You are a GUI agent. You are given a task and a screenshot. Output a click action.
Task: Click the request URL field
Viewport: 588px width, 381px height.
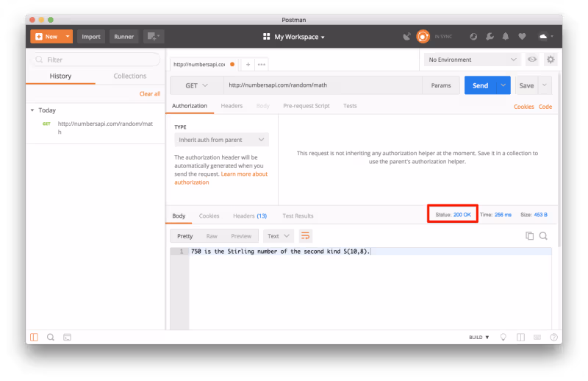coord(323,85)
